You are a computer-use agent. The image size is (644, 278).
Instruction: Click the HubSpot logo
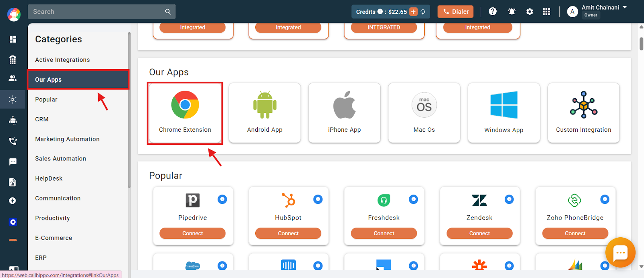(288, 200)
